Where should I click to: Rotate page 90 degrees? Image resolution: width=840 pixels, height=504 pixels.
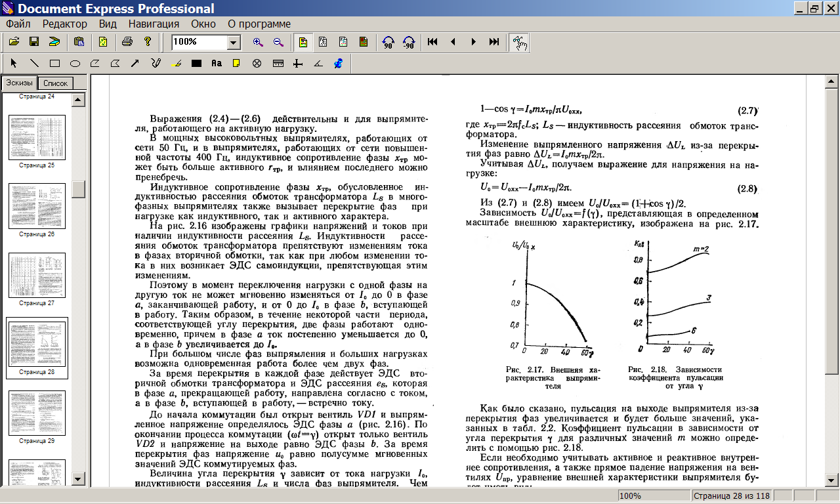pyautogui.click(x=388, y=42)
